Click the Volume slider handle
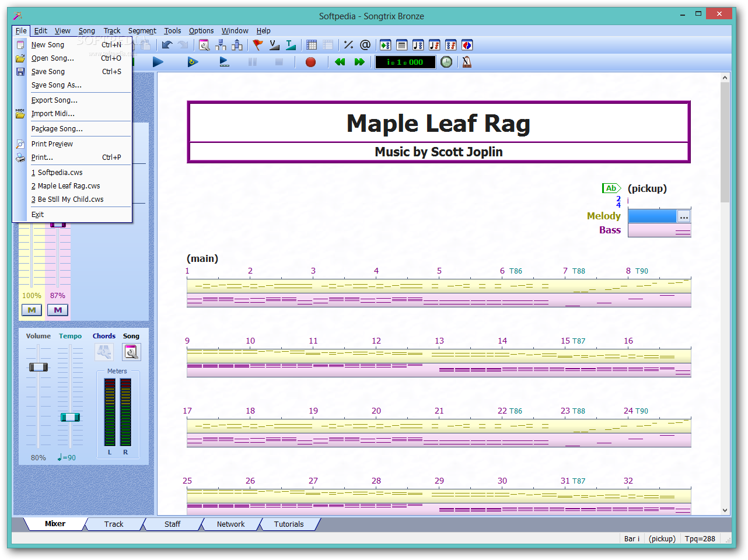Screen dimensions: 748x560 39,367
